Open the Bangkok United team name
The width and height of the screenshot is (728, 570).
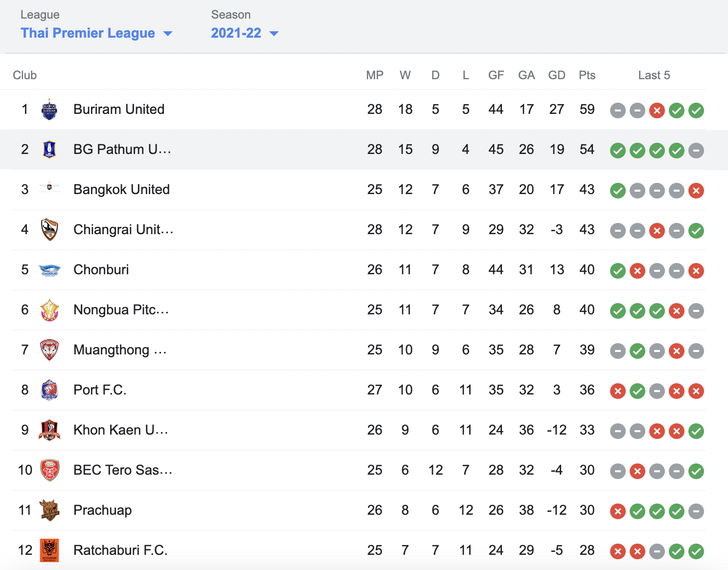click(121, 190)
